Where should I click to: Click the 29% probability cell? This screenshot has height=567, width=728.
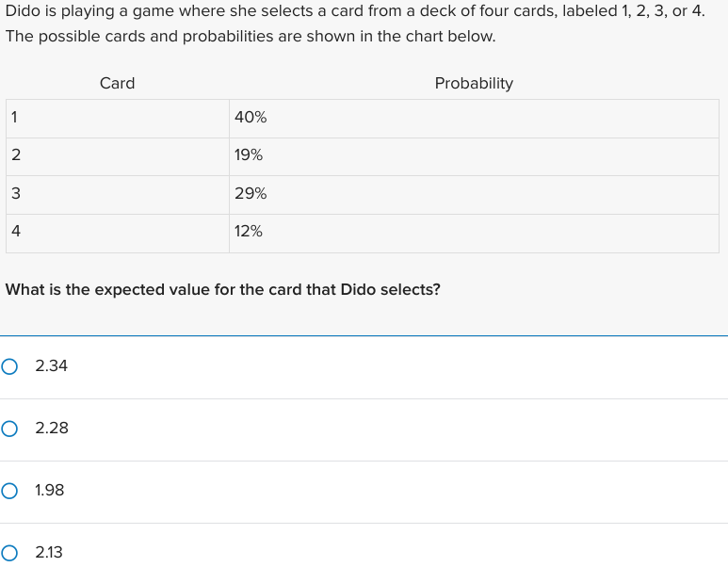(474, 195)
